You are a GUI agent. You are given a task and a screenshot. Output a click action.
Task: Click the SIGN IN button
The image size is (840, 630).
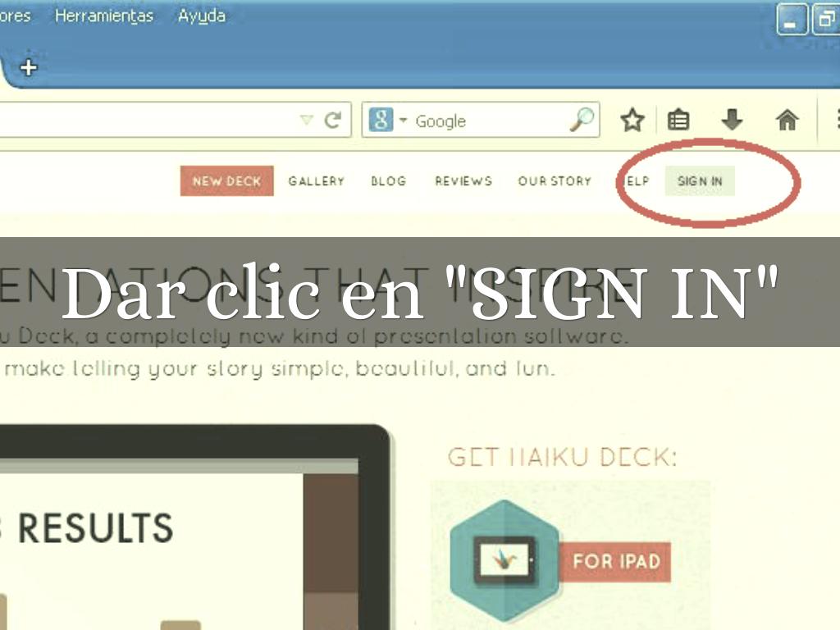[x=700, y=181]
